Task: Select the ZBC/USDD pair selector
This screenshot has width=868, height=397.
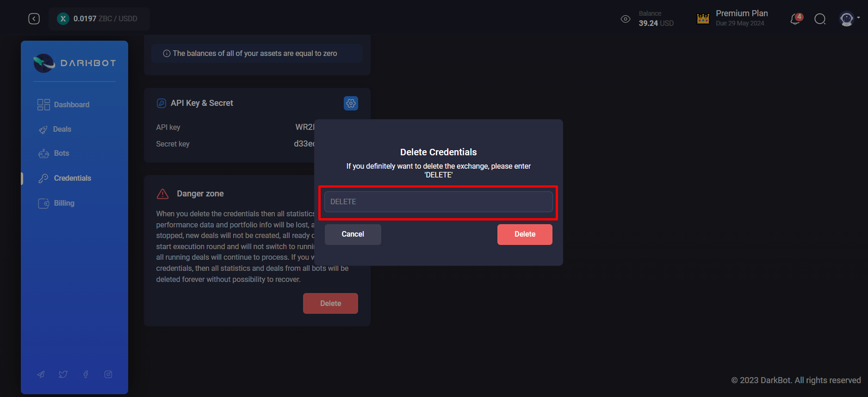Action: click(x=99, y=18)
